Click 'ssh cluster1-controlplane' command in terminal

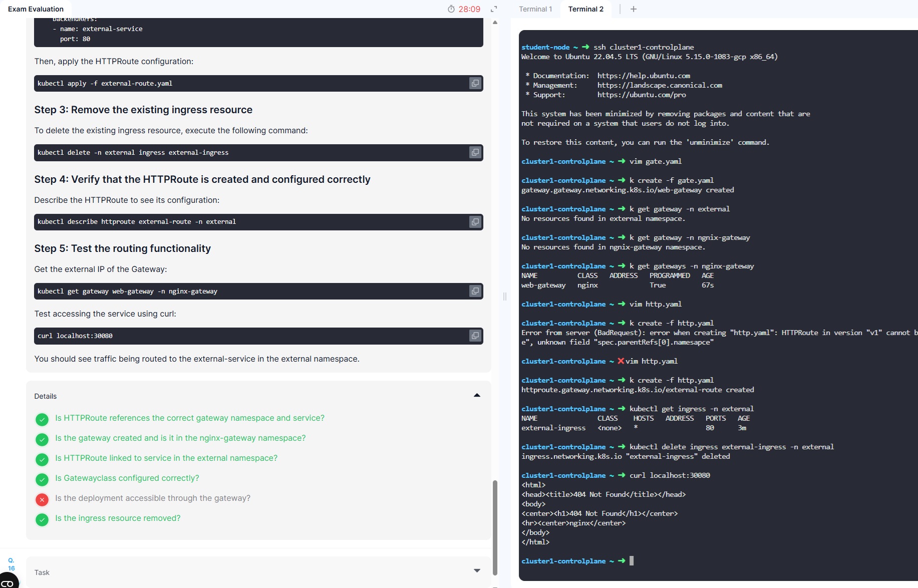[x=644, y=47]
